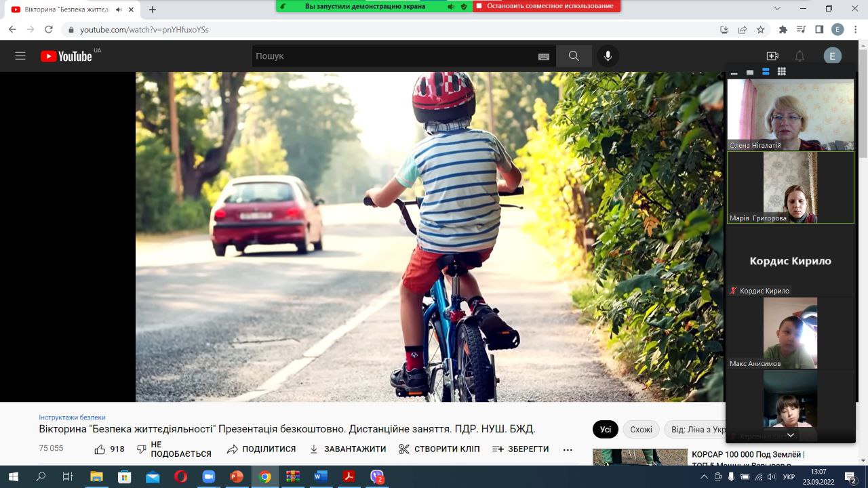
Task: Select Макс Анисимов video tile
Action: [x=791, y=333]
